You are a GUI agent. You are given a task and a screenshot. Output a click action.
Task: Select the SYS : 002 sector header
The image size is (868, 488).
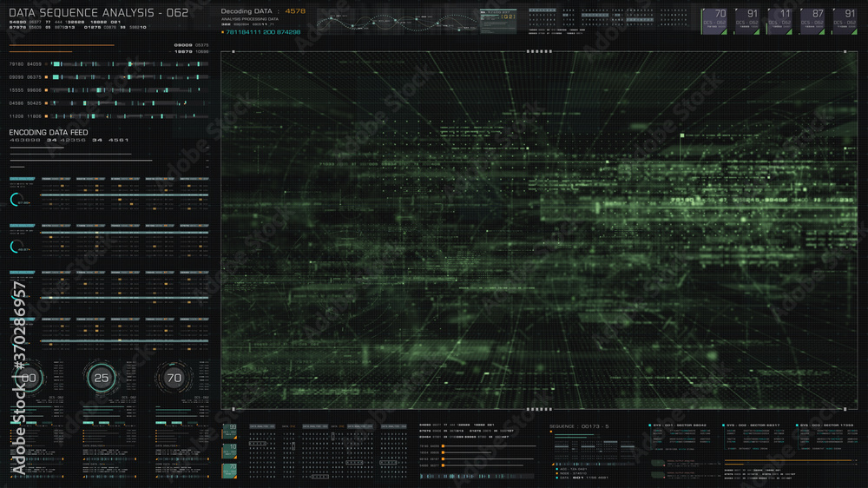[x=753, y=425]
